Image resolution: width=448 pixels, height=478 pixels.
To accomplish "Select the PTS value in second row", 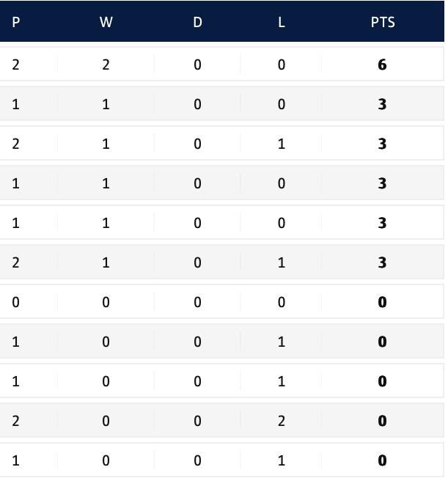I will [x=382, y=104].
